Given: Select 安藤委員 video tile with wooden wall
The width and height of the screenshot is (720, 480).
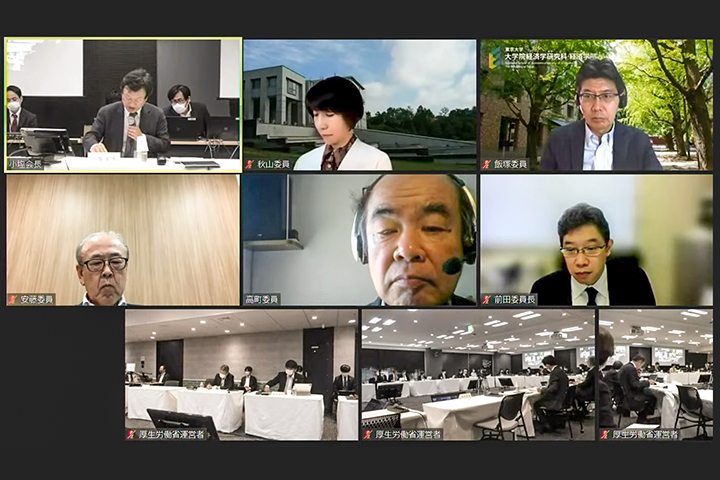Looking at the screenshot, I should [123, 240].
